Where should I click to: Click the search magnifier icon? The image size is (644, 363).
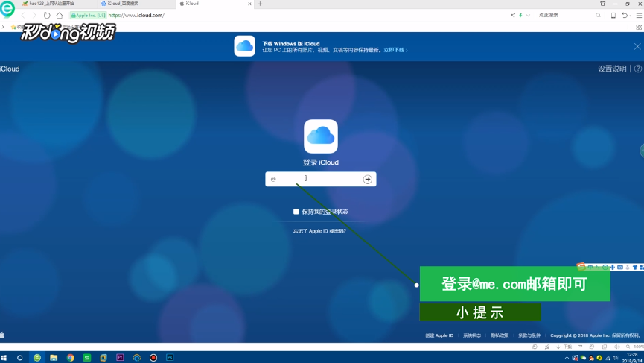click(x=598, y=15)
